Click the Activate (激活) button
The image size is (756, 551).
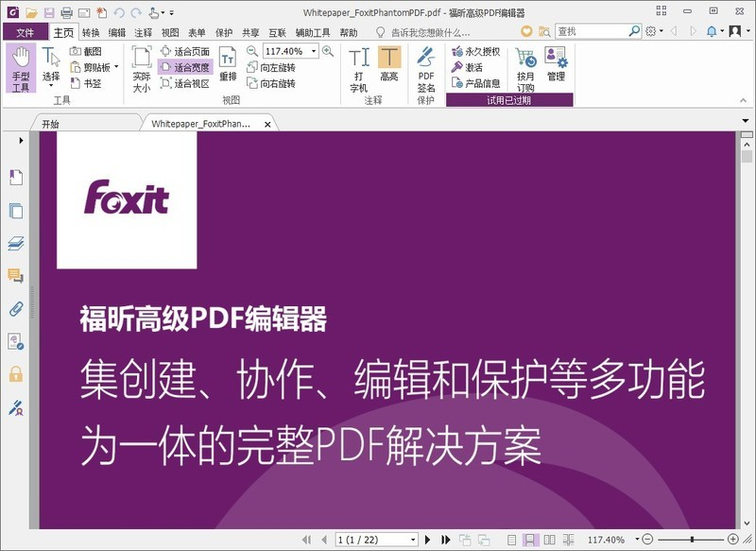click(x=467, y=67)
